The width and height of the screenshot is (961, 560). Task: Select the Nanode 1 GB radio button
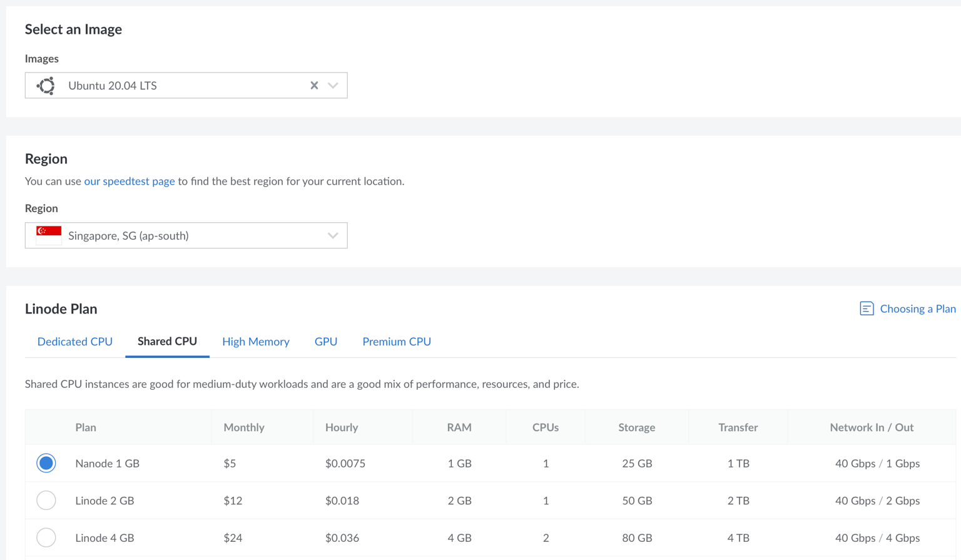(46, 463)
